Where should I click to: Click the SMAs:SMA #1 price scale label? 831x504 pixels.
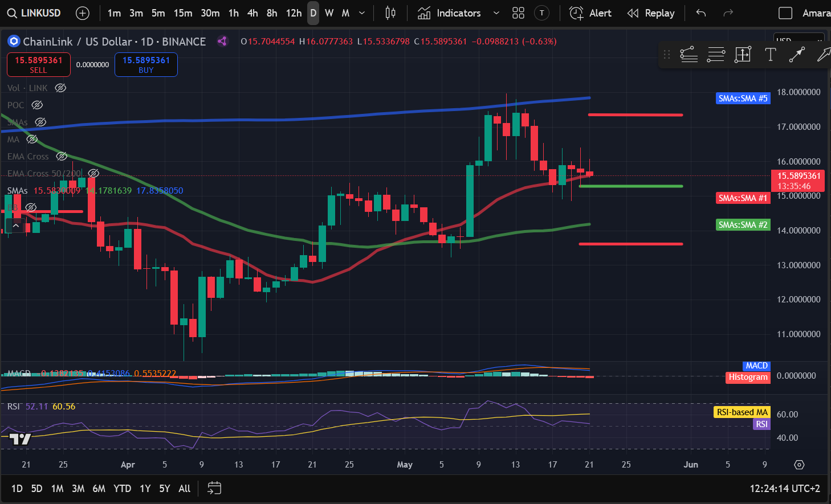(x=743, y=198)
